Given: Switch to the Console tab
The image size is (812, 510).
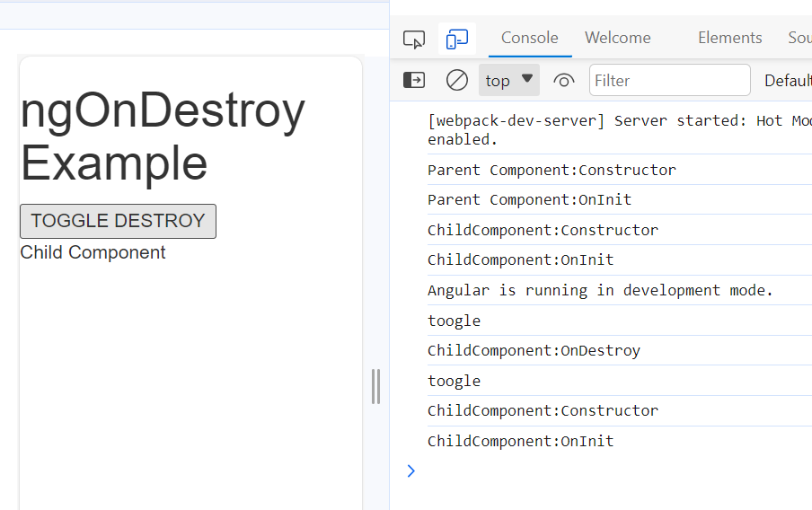Looking at the screenshot, I should 530,38.
